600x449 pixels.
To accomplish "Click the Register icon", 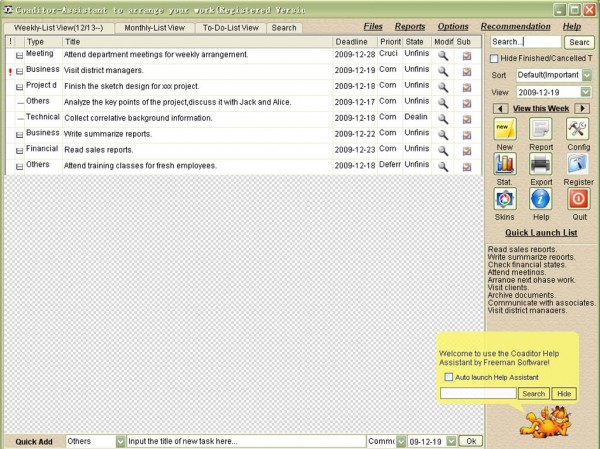I will tap(577, 164).
